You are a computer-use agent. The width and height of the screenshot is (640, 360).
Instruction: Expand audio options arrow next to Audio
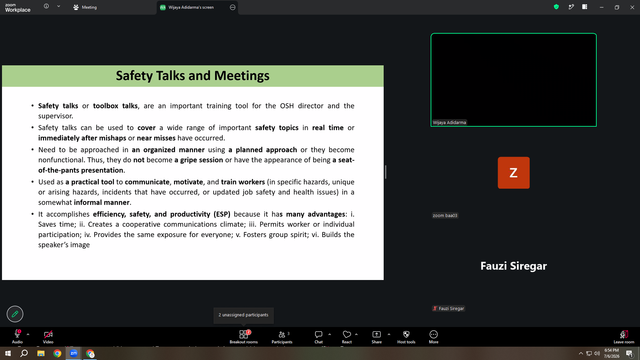(x=28, y=334)
